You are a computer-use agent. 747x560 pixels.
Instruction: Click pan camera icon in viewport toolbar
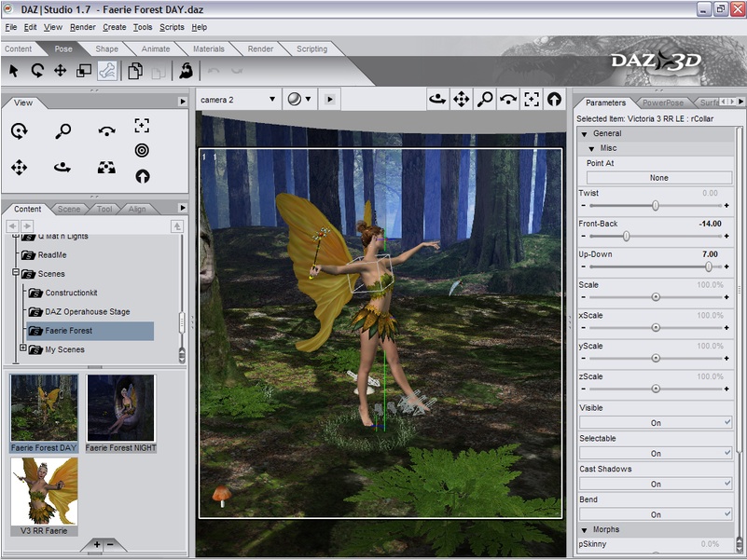[461, 100]
